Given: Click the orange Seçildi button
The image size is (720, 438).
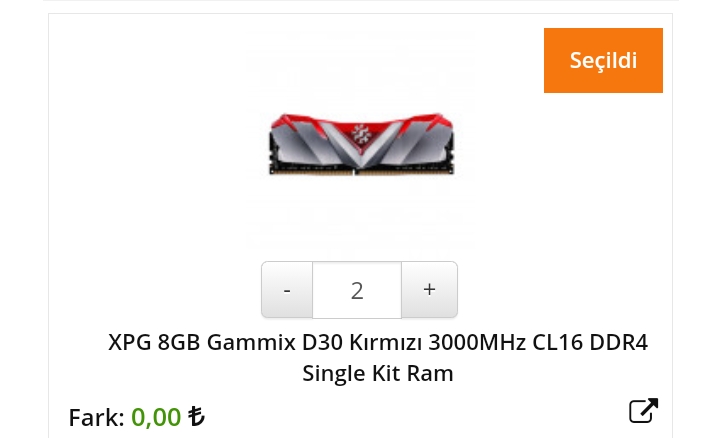Looking at the screenshot, I should tap(603, 60).
